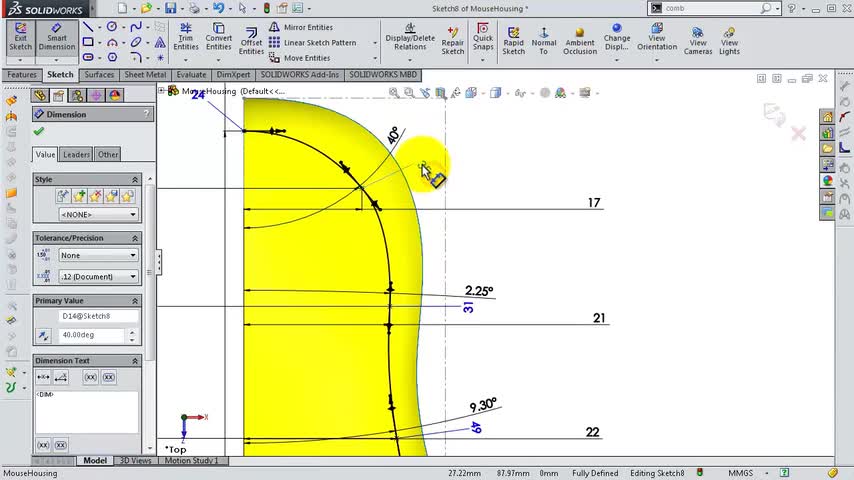Open SOLIDWORKS Add-Ins tab
The image size is (854, 480).
point(300,75)
